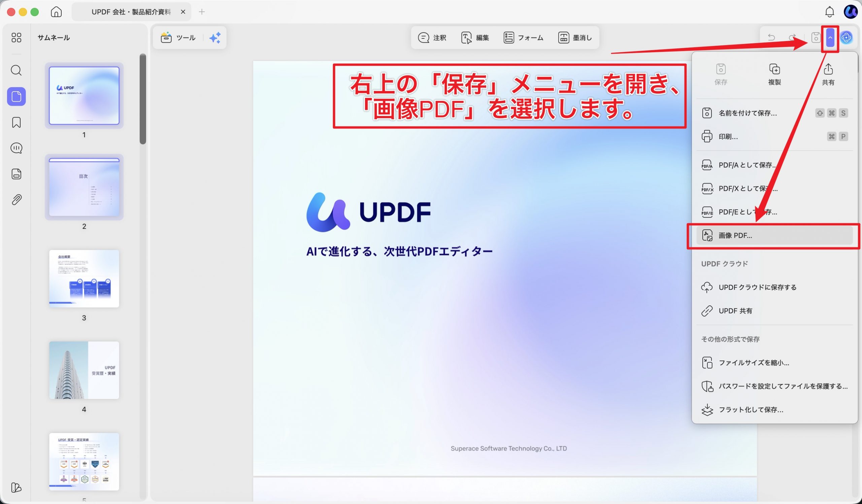
Task: Switch to 注釈 mode
Action: click(x=432, y=38)
